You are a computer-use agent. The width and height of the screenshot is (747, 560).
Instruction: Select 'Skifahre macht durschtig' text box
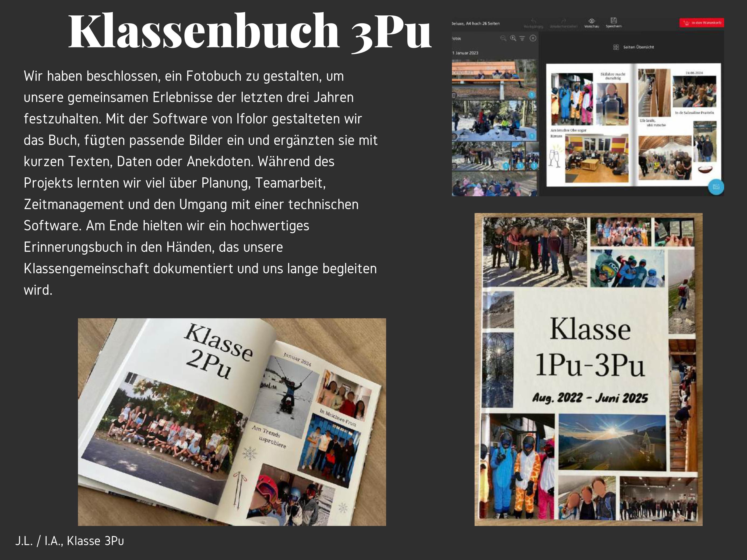[x=613, y=76]
